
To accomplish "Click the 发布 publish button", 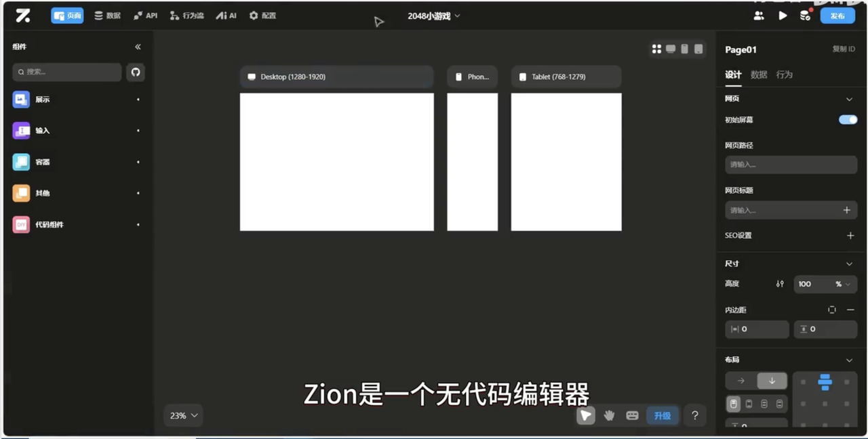I will pyautogui.click(x=837, y=16).
